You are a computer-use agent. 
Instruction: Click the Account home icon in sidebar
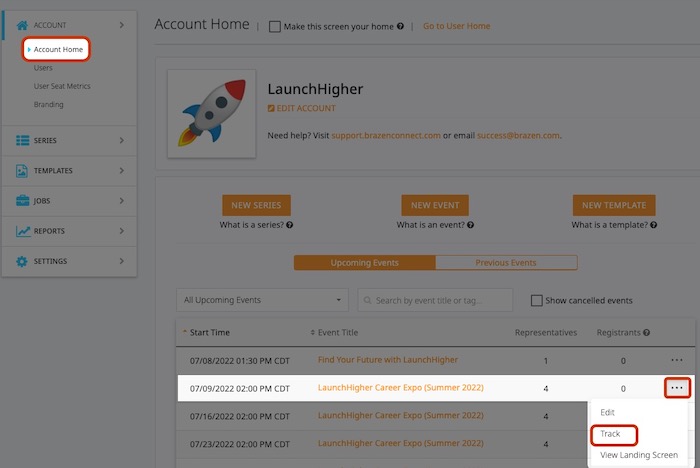[x=22, y=25]
